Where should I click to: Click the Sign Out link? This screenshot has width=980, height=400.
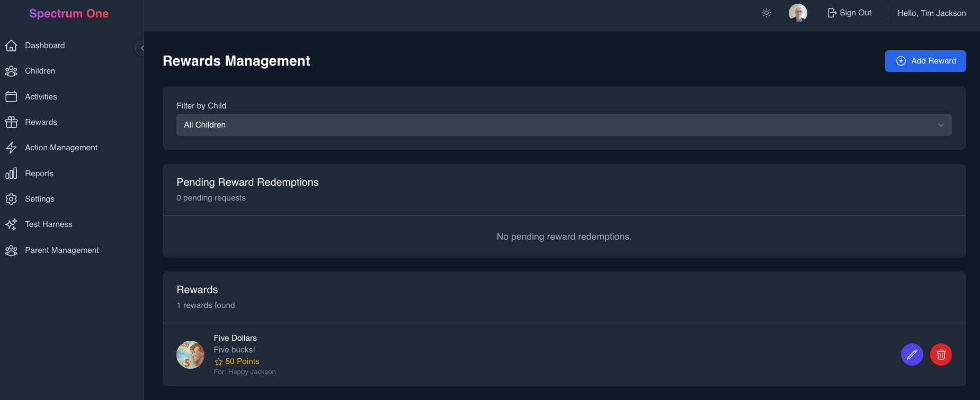pyautogui.click(x=850, y=13)
